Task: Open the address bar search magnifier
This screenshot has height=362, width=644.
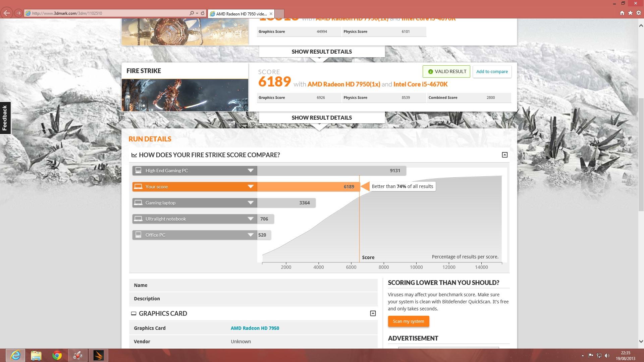Action: [192, 13]
